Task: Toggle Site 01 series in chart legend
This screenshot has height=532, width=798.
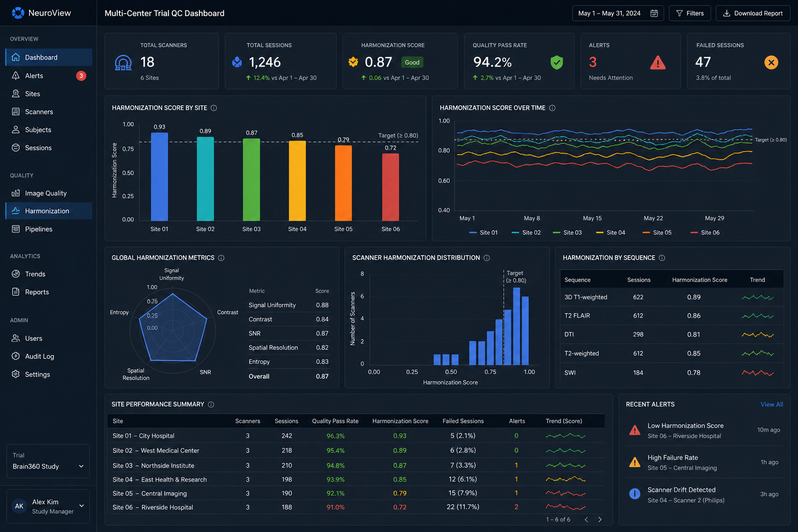Action: pos(483,233)
